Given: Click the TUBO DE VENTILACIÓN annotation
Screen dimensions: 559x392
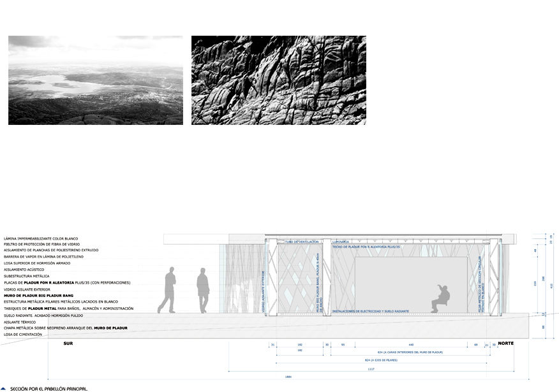Looking at the screenshot, I should coord(301,242).
